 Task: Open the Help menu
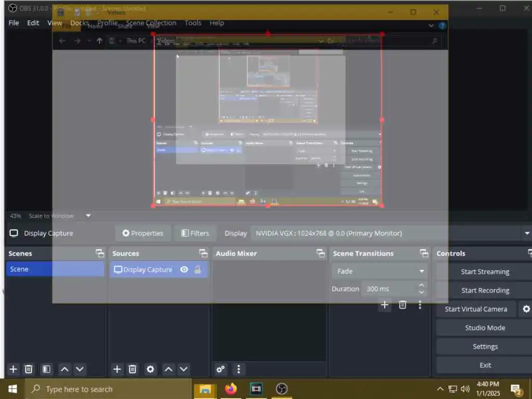tap(217, 23)
